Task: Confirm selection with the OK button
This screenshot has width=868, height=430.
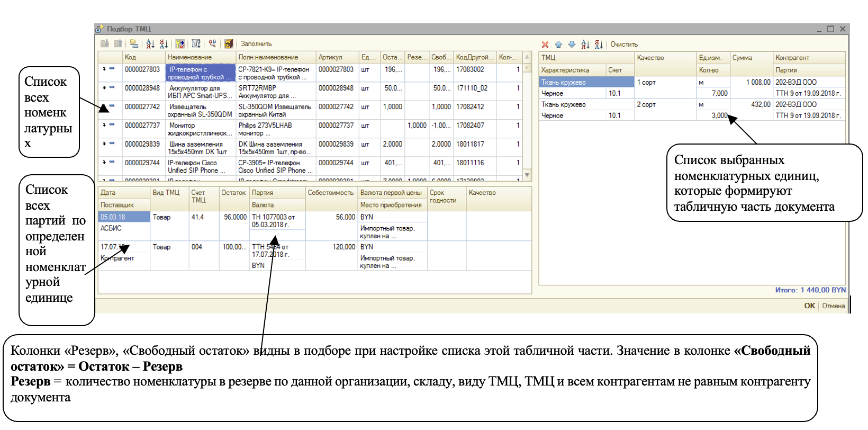Action: (809, 306)
